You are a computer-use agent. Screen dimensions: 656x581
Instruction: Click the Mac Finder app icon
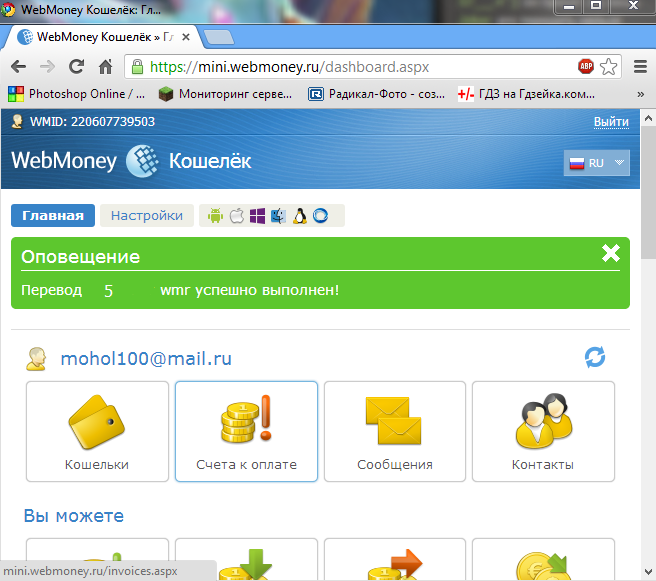pos(278,216)
